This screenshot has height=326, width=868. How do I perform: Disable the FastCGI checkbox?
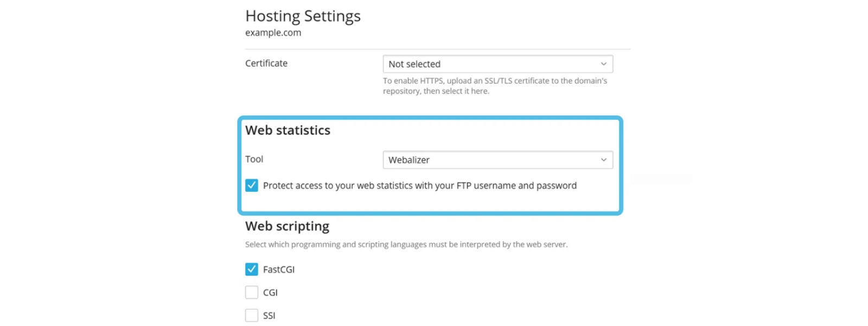(x=252, y=269)
